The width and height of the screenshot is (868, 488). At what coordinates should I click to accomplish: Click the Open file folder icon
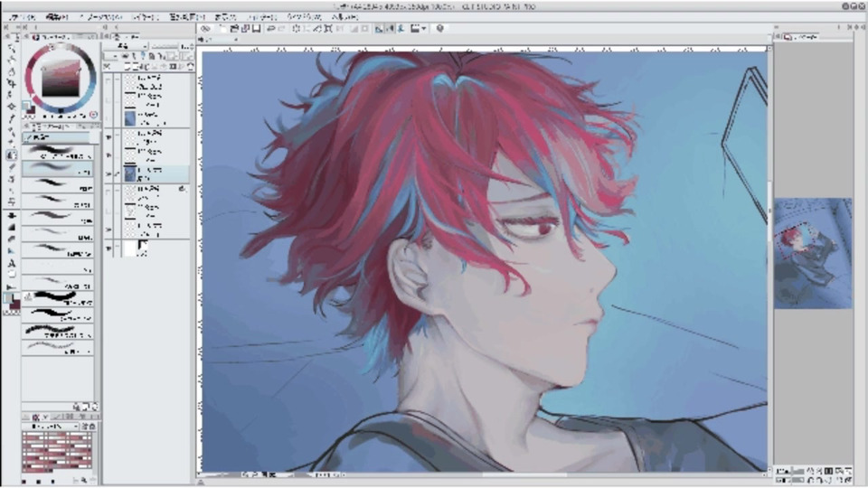click(x=233, y=28)
